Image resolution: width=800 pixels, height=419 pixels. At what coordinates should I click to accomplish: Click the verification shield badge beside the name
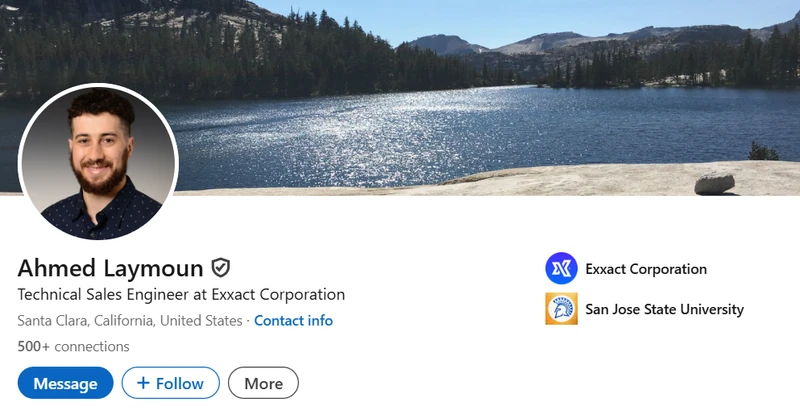221,268
